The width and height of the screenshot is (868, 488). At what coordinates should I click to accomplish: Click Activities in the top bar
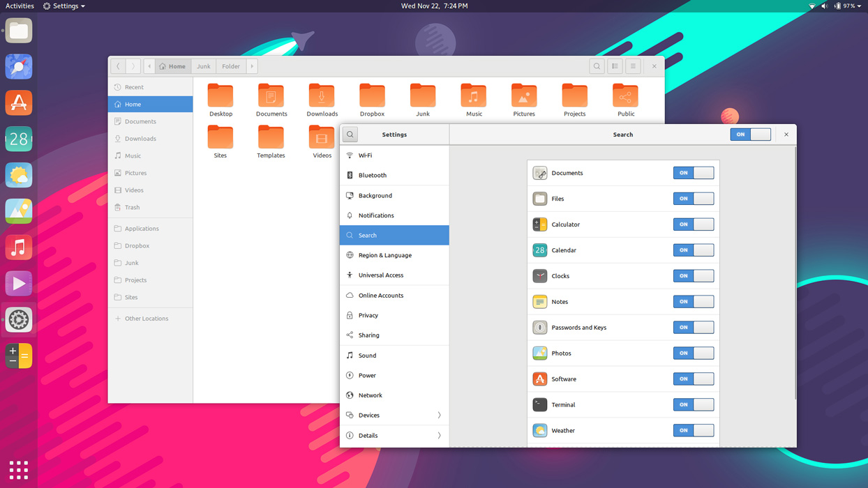(x=20, y=6)
